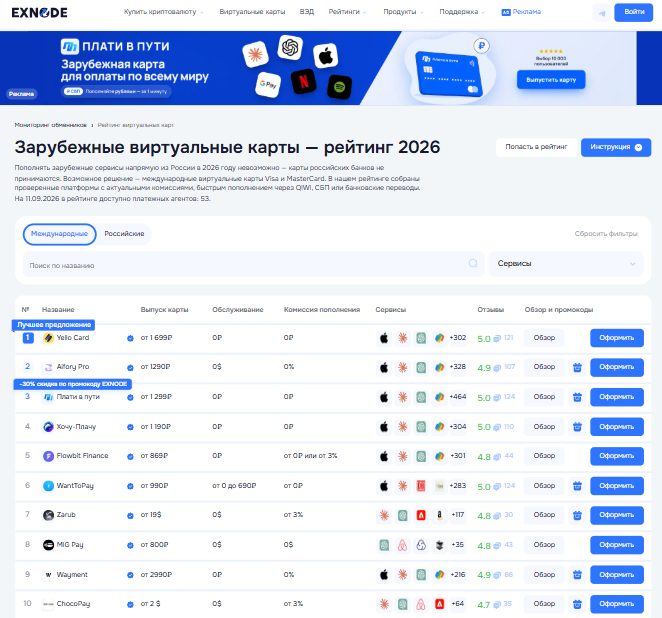
Task: Click the ChatGPT service icon in Хочу-Плачу row
Action: 421,427
